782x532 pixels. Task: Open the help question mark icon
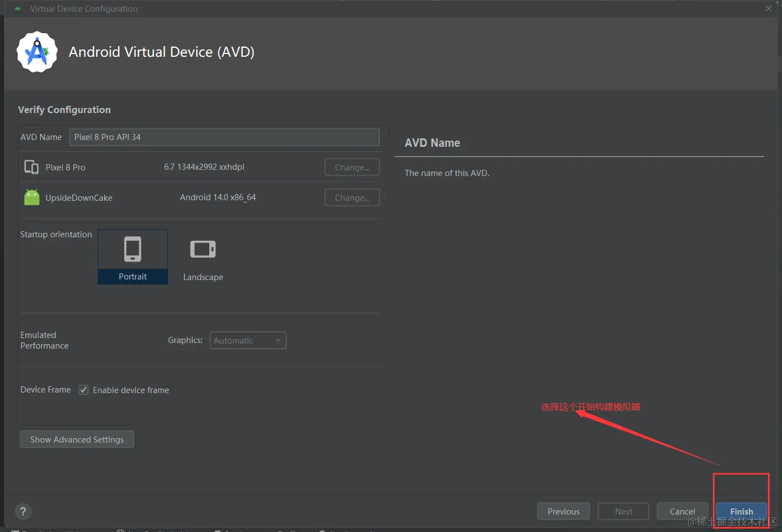point(23,511)
